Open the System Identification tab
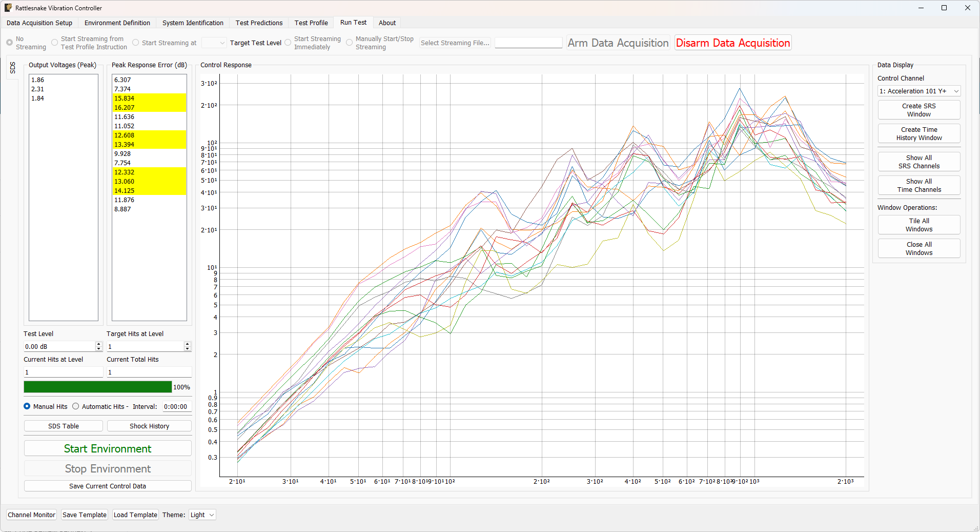Viewport: 980px width, 532px height. tap(193, 23)
